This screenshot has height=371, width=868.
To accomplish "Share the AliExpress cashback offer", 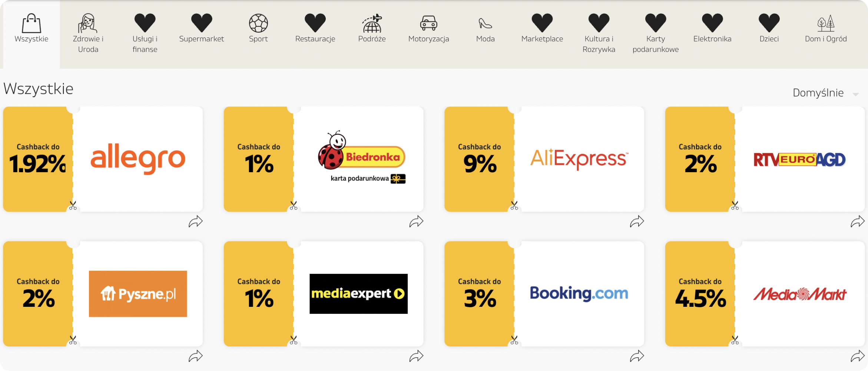I will pos(637,221).
